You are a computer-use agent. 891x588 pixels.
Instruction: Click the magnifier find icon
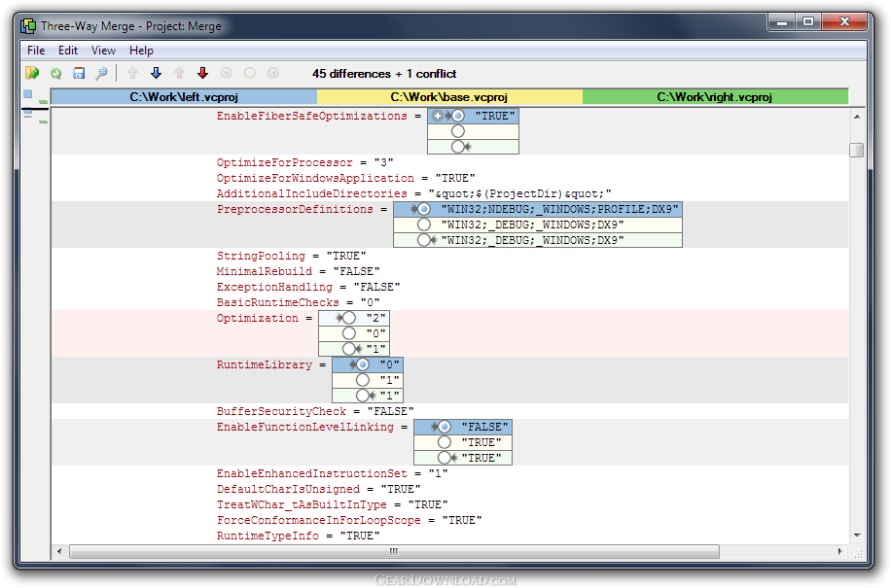click(x=102, y=73)
